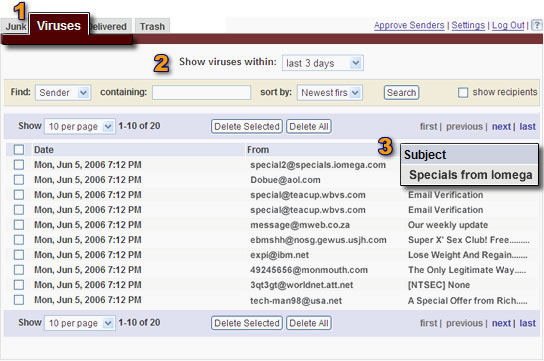Check the expi@ibm.net row checkbox
Viewport: 544px width, 361px height.
(19, 255)
